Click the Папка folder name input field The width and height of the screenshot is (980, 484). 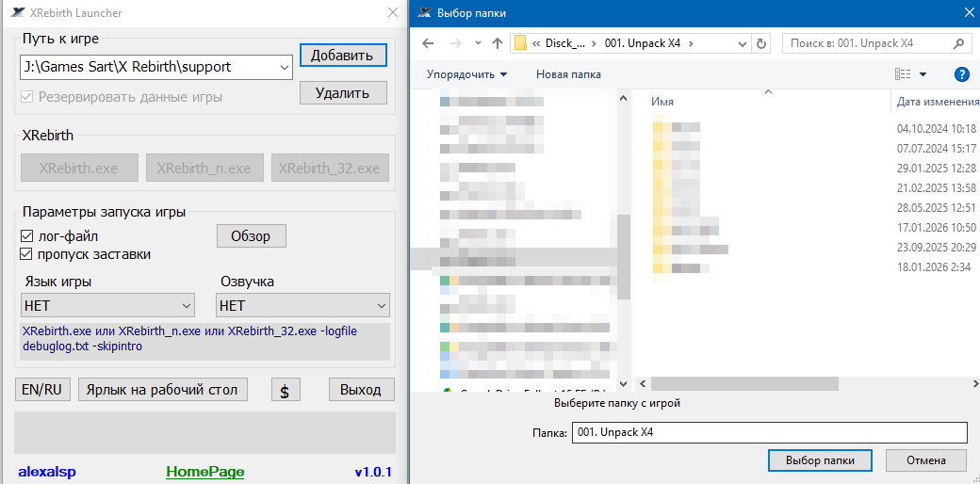coord(769,432)
